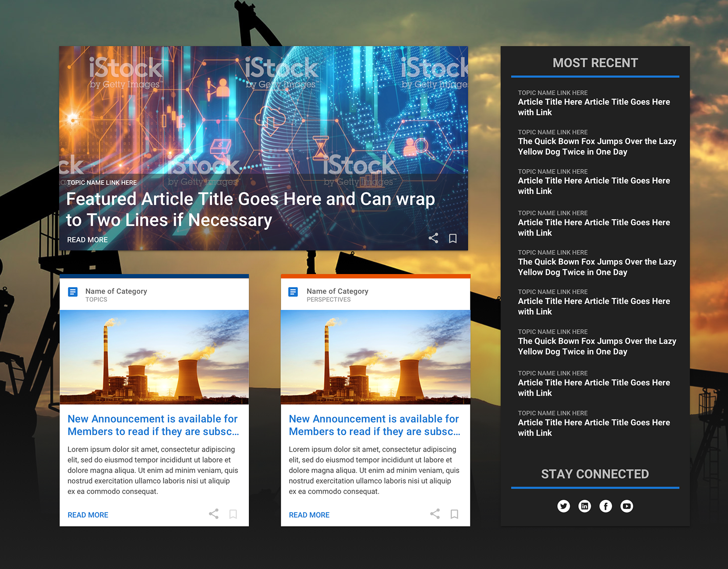Click share icon on Topics card
The image size is (728, 569).
click(214, 514)
